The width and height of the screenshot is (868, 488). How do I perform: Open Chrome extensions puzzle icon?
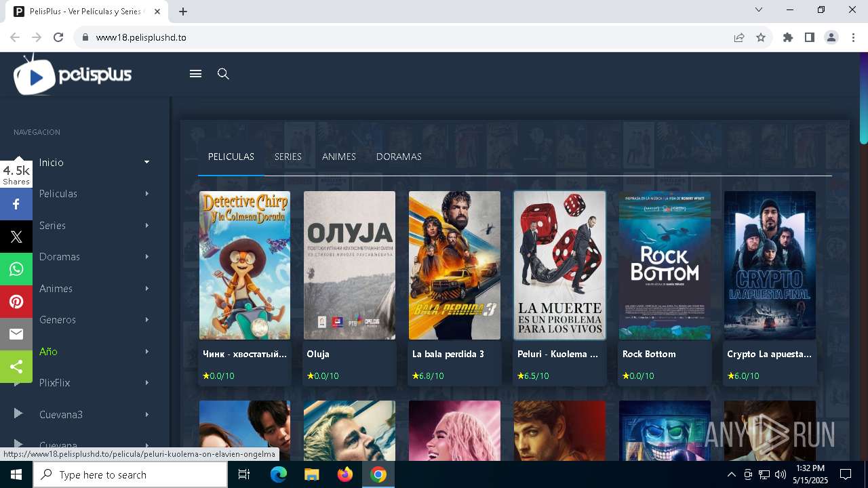click(788, 37)
